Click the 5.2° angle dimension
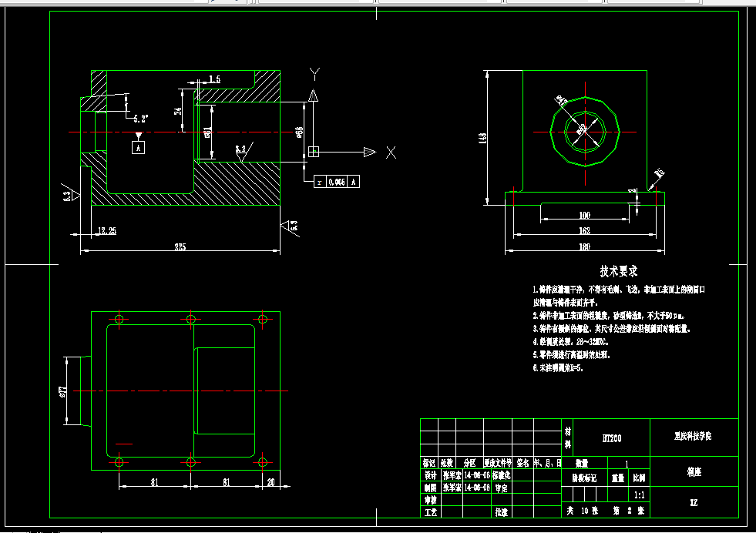The width and height of the screenshot is (756, 533). pyautogui.click(x=141, y=119)
